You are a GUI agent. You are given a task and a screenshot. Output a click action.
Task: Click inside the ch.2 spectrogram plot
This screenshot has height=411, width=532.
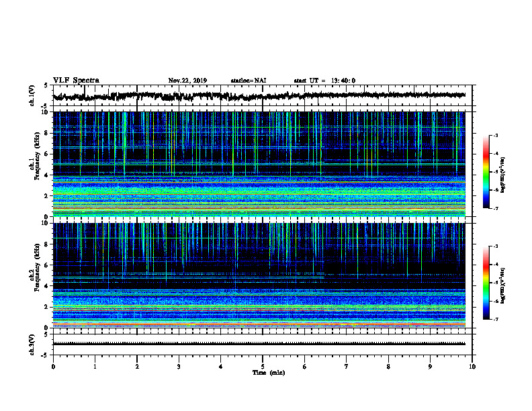[x=259, y=275]
